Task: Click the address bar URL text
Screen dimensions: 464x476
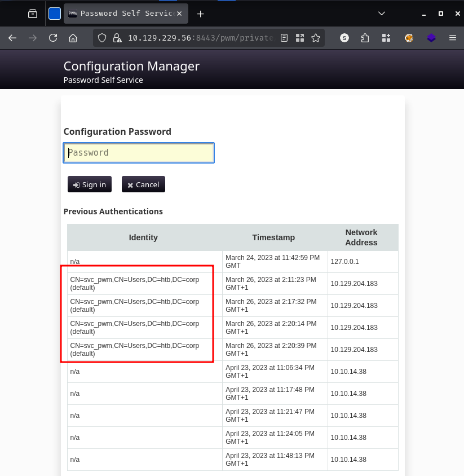Action: pyautogui.click(x=200, y=38)
